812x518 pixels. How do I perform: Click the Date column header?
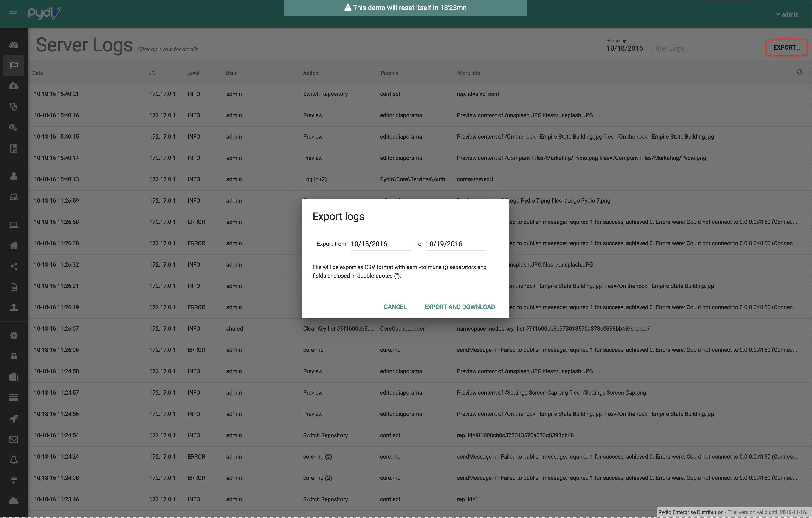[x=37, y=73]
